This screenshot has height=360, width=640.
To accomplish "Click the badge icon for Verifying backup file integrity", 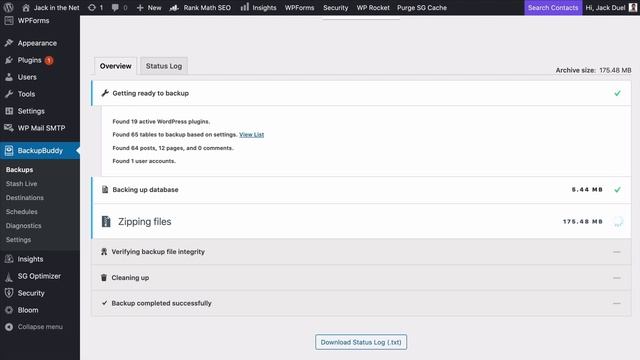I will [x=104, y=251].
